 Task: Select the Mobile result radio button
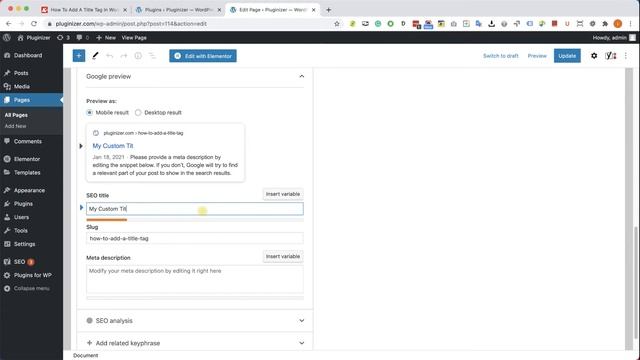click(x=89, y=113)
